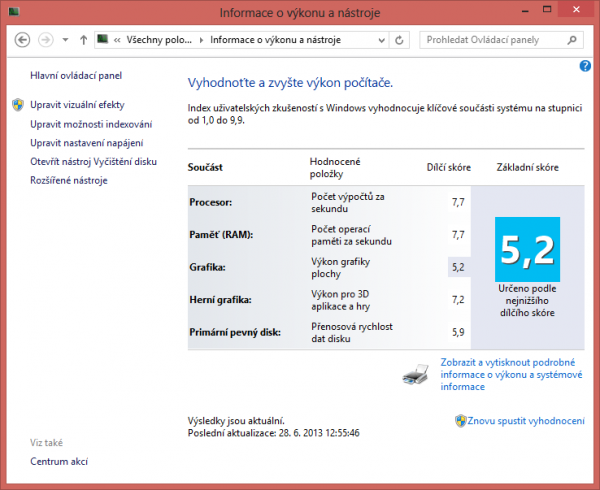This screenshot has width=600, height=490.
Task: Click 'Znovu spustit vyhodnocení' link
Action: [x=526, y=421]
